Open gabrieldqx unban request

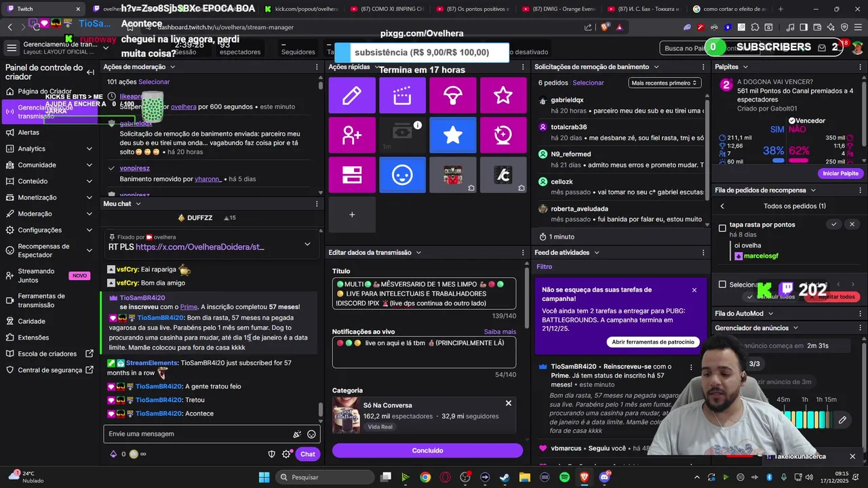coord(620,105)
